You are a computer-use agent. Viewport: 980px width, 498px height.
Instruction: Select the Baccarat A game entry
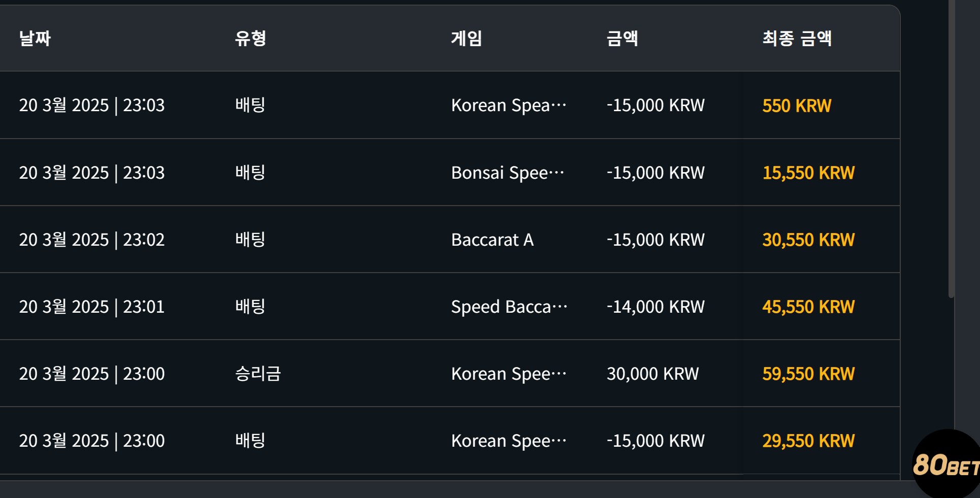[492, 240]
